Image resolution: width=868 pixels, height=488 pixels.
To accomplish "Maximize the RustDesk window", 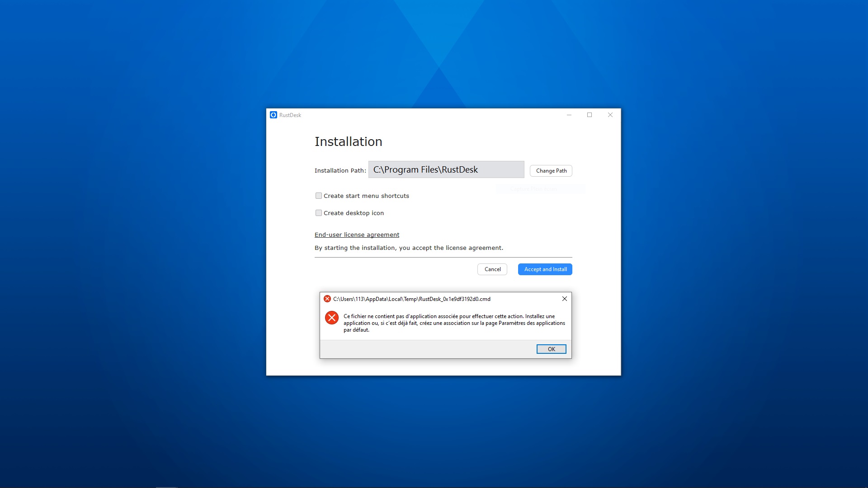I will [590, 115].
